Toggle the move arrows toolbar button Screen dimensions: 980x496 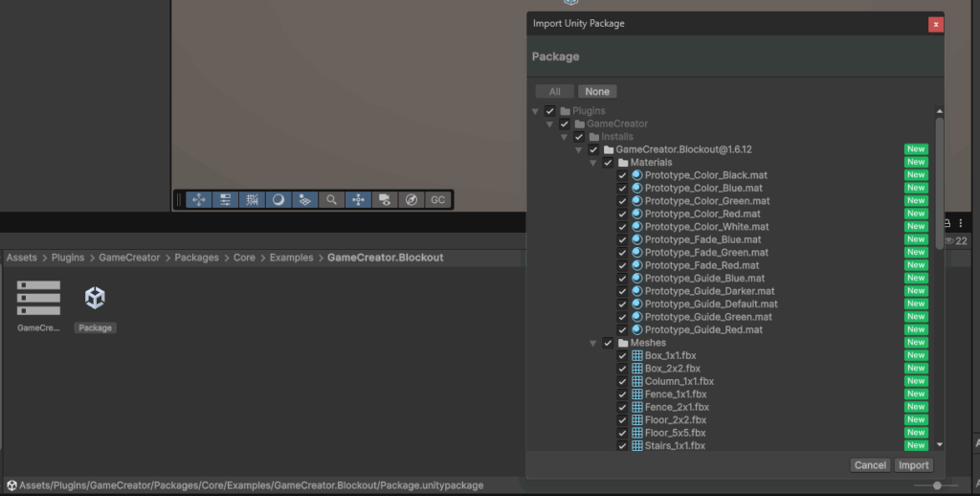[199, 199]
